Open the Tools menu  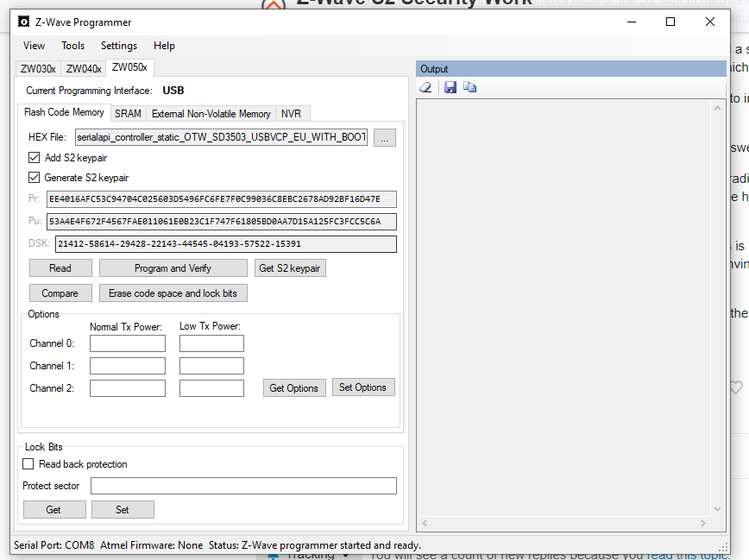(73, 46)
